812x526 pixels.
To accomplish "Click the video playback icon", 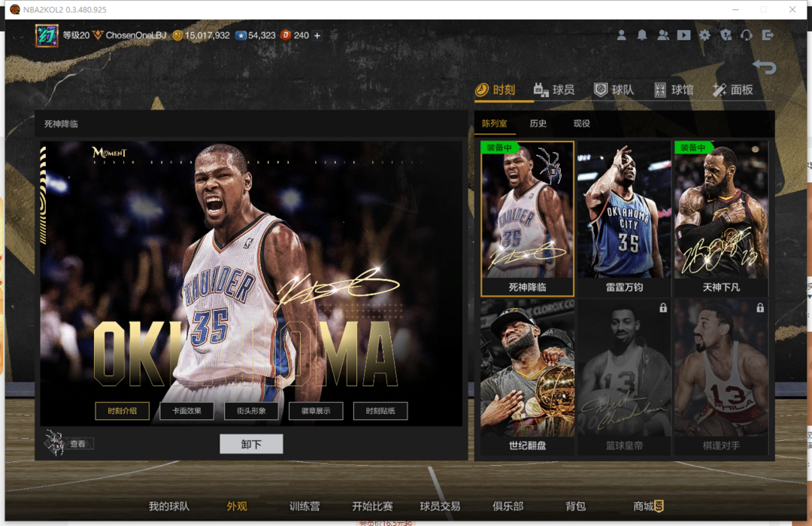I will pyautogui.click(x=683, y=35).
